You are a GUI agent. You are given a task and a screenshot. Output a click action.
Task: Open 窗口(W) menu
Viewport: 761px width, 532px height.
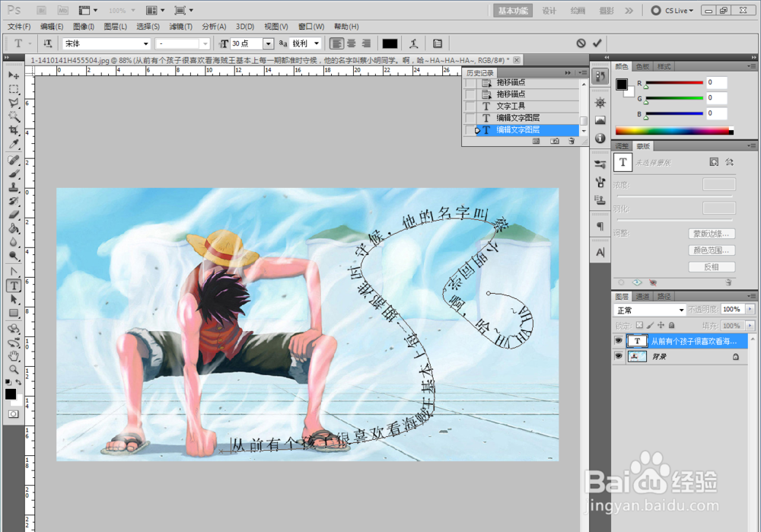coord(311,26)
